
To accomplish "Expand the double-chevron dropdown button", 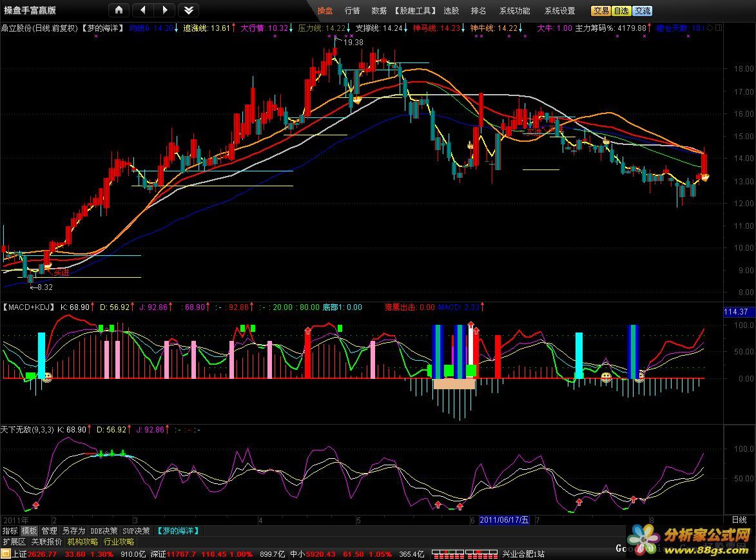I will click(x=189, y=10).
